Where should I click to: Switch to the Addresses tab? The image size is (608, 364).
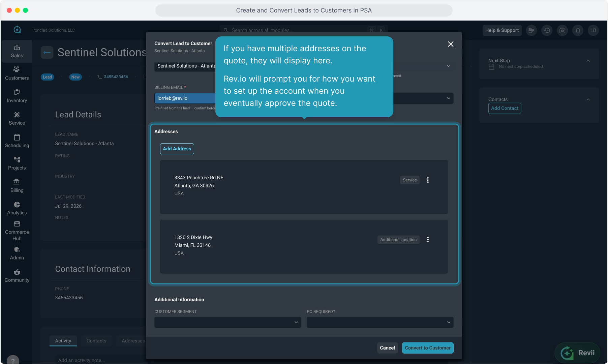click(x=133, y=341)
